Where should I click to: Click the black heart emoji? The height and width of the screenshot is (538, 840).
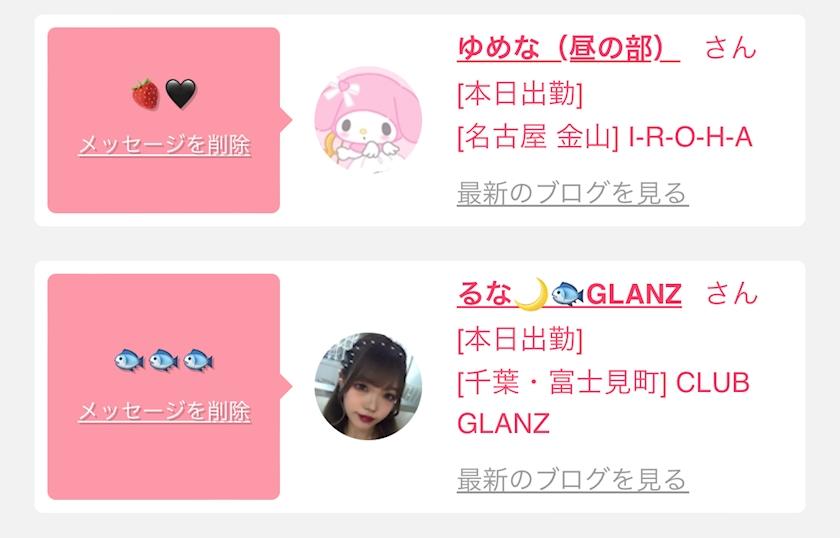click(181, 94)
